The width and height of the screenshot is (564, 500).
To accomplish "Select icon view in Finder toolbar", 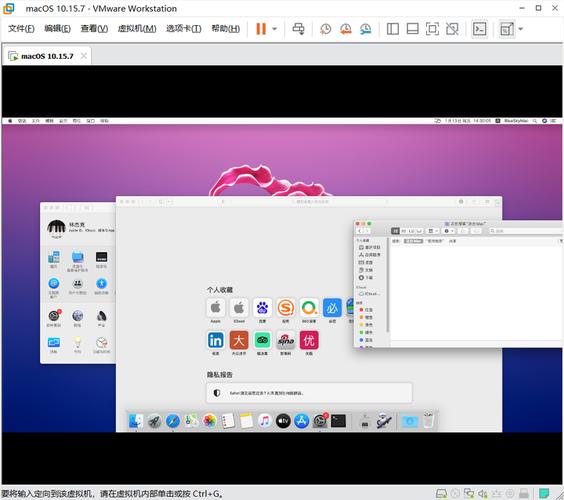I will click(x=395, y=231).
